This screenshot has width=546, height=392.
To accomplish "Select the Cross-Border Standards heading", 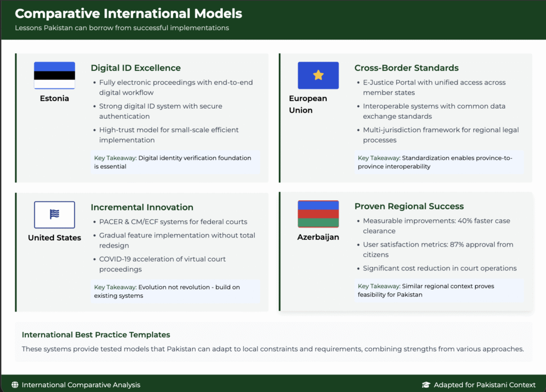I will (406, 68).
